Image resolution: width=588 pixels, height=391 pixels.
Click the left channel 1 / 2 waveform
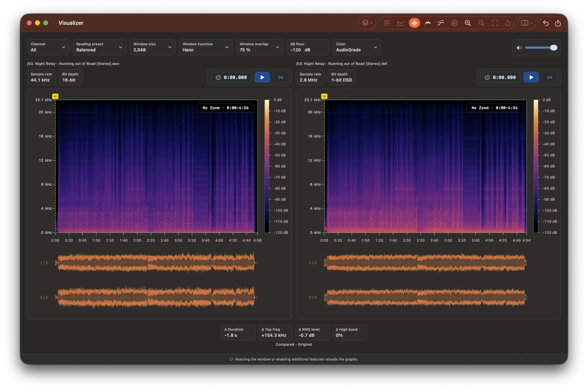tap(156, 262)
